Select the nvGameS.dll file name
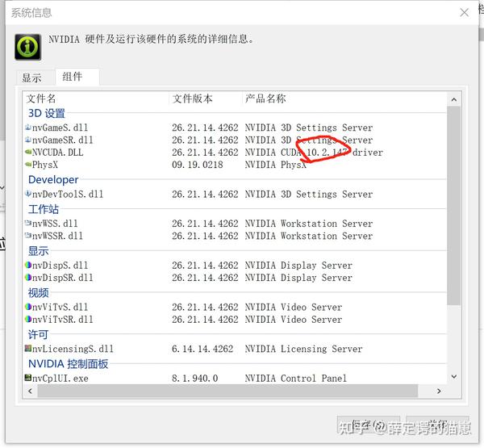 click(x=60, y=128)
